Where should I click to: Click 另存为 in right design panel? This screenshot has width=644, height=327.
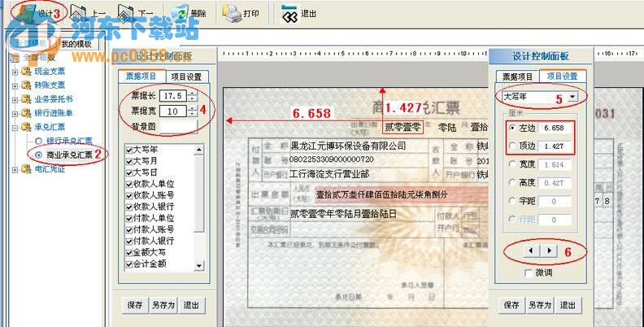pos(540,305)
